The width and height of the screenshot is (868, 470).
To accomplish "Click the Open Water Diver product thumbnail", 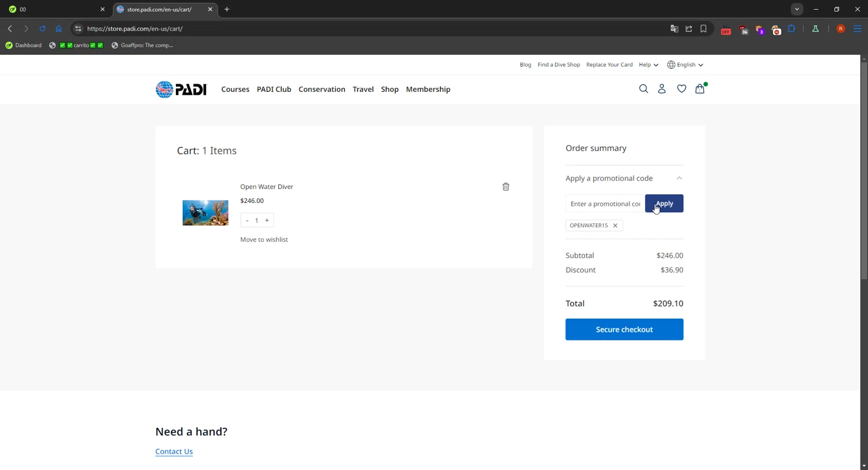I will click(x=205, y=213).
